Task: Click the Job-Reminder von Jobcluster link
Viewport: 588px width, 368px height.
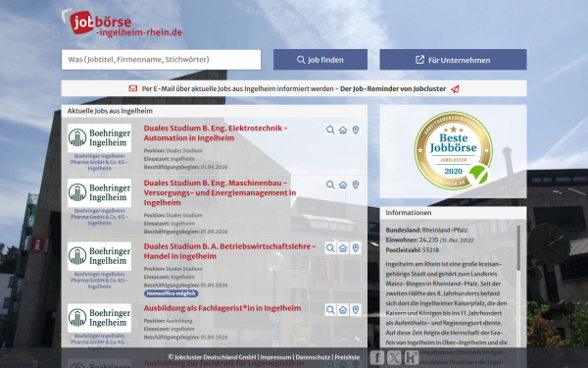Action: pyautogui.click(x=393, y=89)
